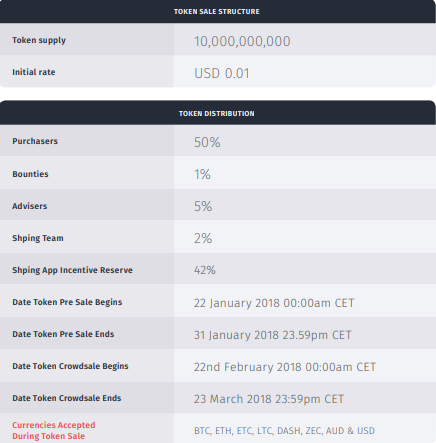Click the Token Distribution header
The width and height of the screenshot is (436, 443).
pos(217,113)
